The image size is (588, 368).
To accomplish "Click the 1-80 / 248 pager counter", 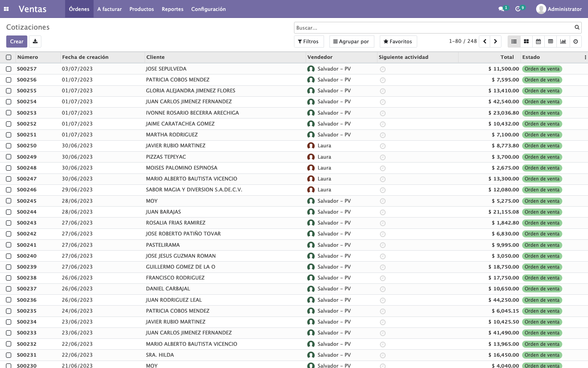I will click(463, 41).
